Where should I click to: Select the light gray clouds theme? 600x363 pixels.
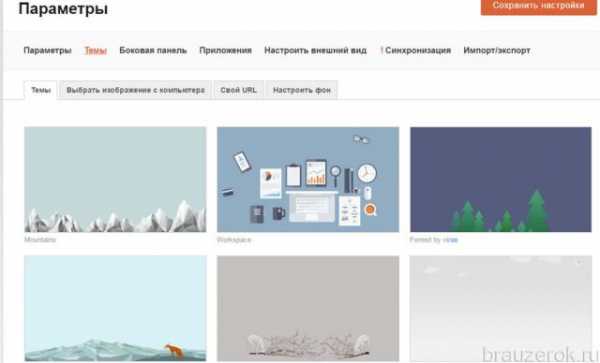coord(501,309)
